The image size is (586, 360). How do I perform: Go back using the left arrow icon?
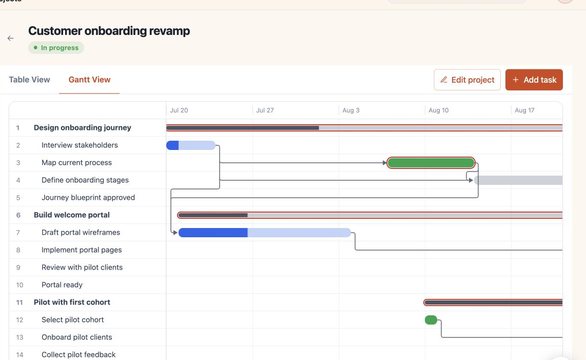pyautogui.click(x=10, y=38)
